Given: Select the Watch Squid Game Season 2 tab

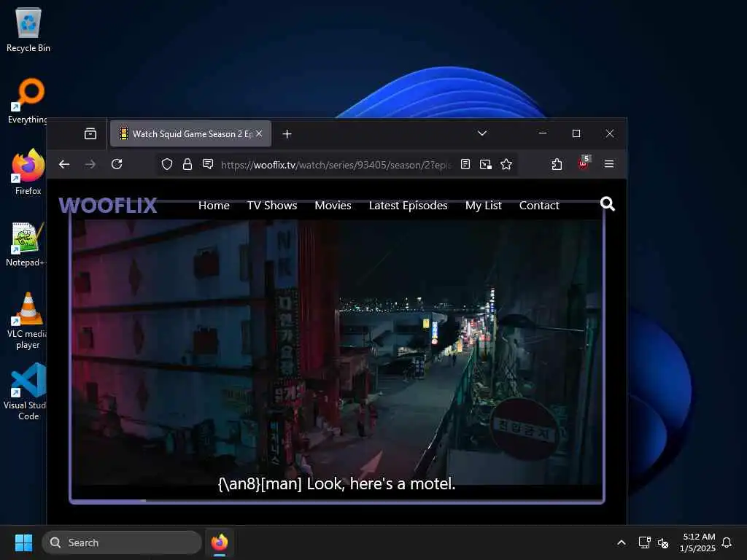Looking at the screenshot, I should pos(190,134).
